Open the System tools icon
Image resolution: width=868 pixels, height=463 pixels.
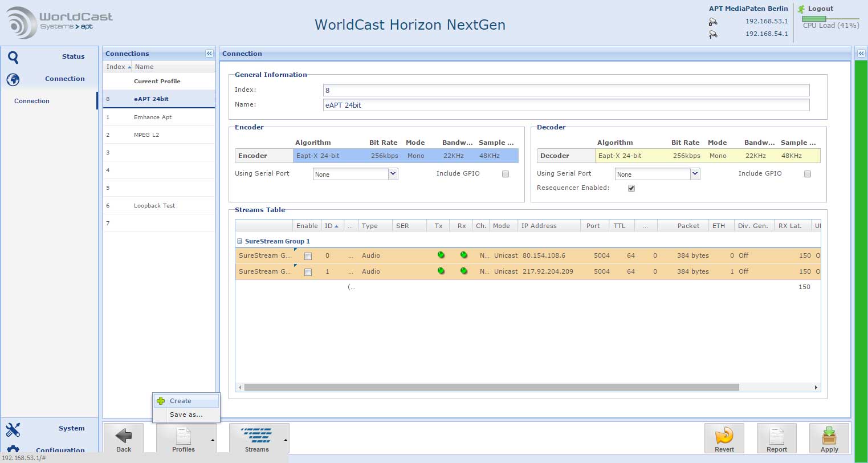13,429
